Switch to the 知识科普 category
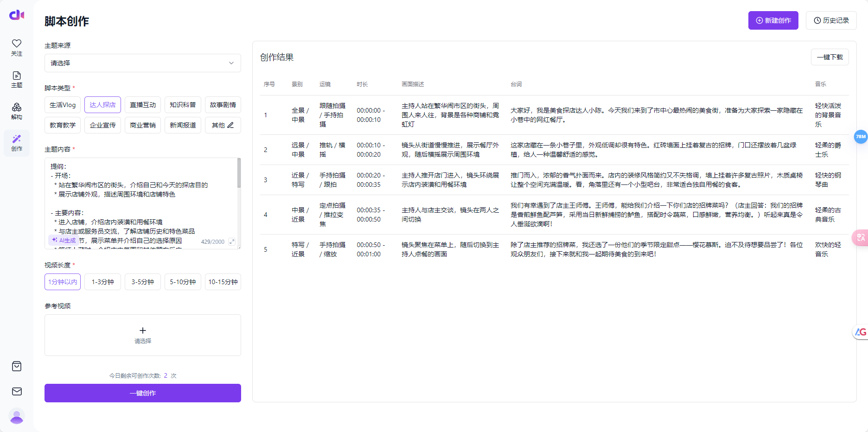 pyautogui.click(x=183, y=105)
